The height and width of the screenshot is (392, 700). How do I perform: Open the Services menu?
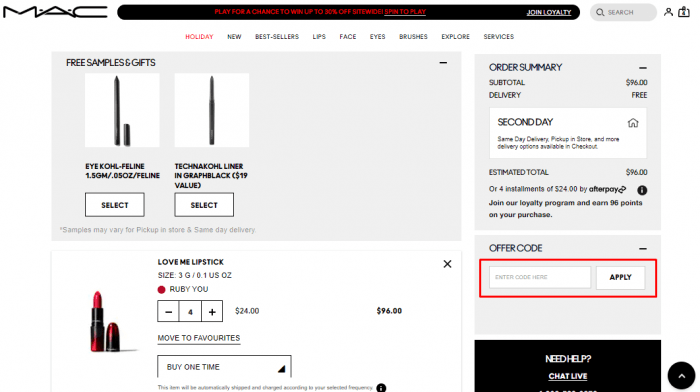(x=498, y=37)
